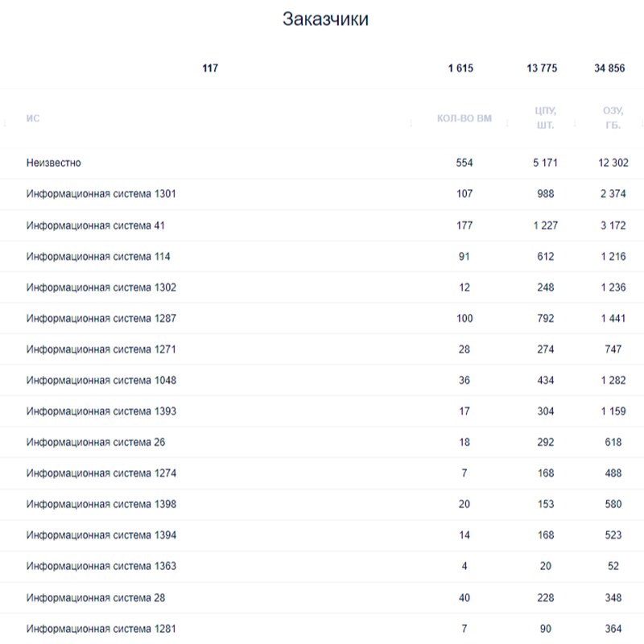644x644 pixels.
Task: Click the Заказчики page title
Action: [325, 19]
